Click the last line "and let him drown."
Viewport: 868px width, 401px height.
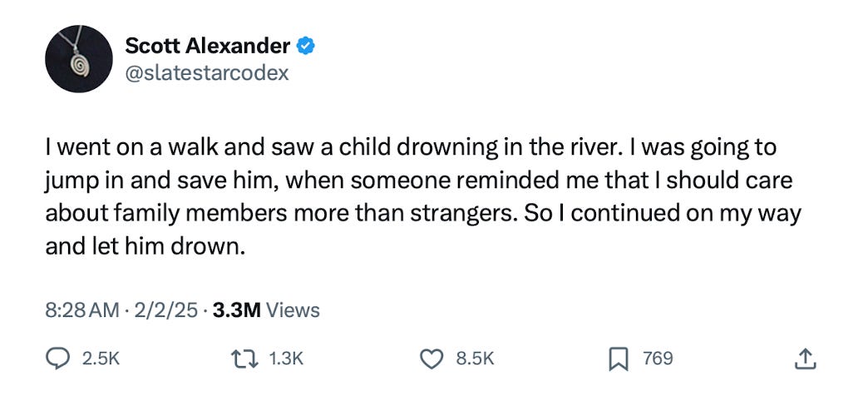tap(145, 246)
